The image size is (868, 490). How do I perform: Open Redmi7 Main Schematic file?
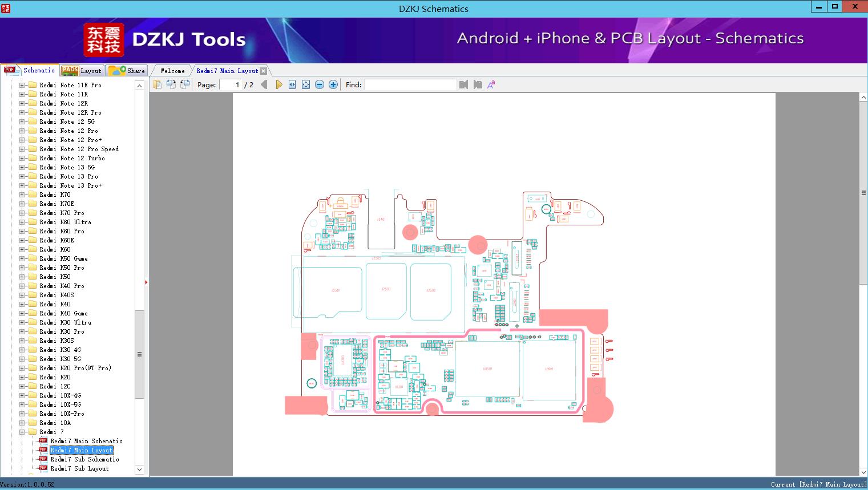pyautogui.click(x=86, y=441)
